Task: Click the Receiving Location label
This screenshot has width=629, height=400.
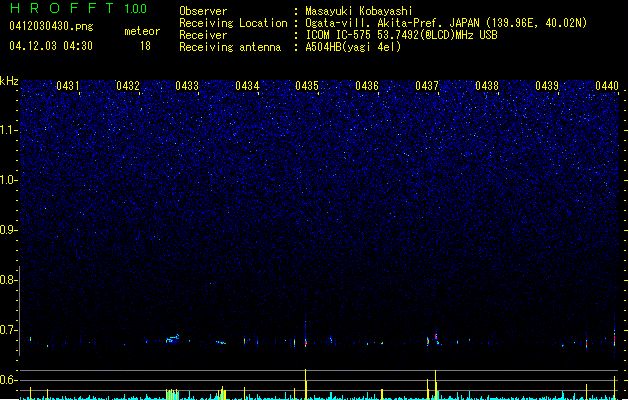Action: pyautogui.click(x=233, y=23)
